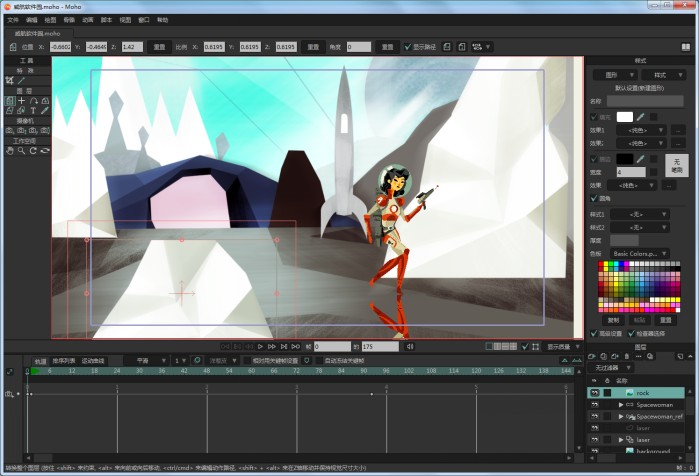Click the white fill color swatch
The height and width of the screenshot is (476, 699).
point(625,117)
